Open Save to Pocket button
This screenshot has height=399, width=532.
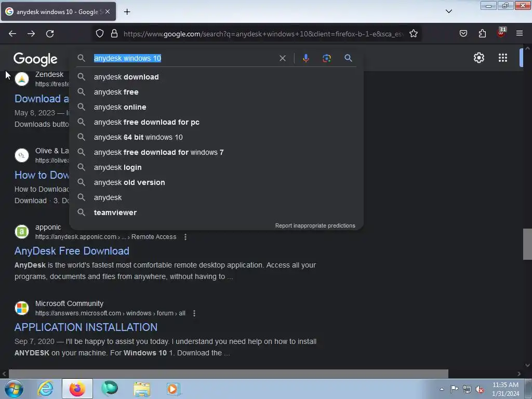[463, 34]
